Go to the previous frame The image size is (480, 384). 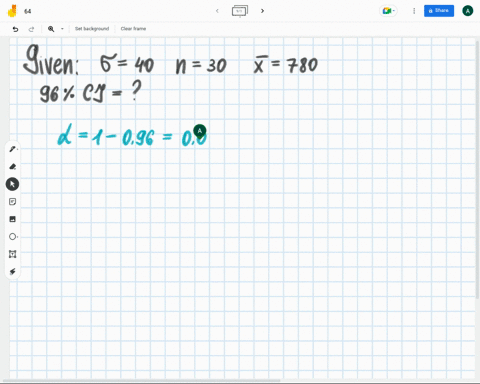coord(217,11)
